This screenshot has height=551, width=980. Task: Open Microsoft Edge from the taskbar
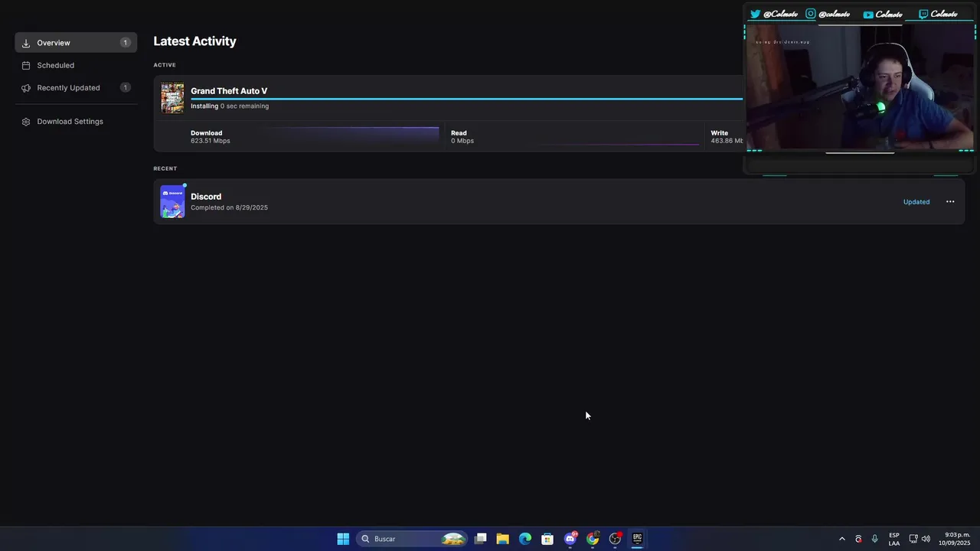[525, 539]
